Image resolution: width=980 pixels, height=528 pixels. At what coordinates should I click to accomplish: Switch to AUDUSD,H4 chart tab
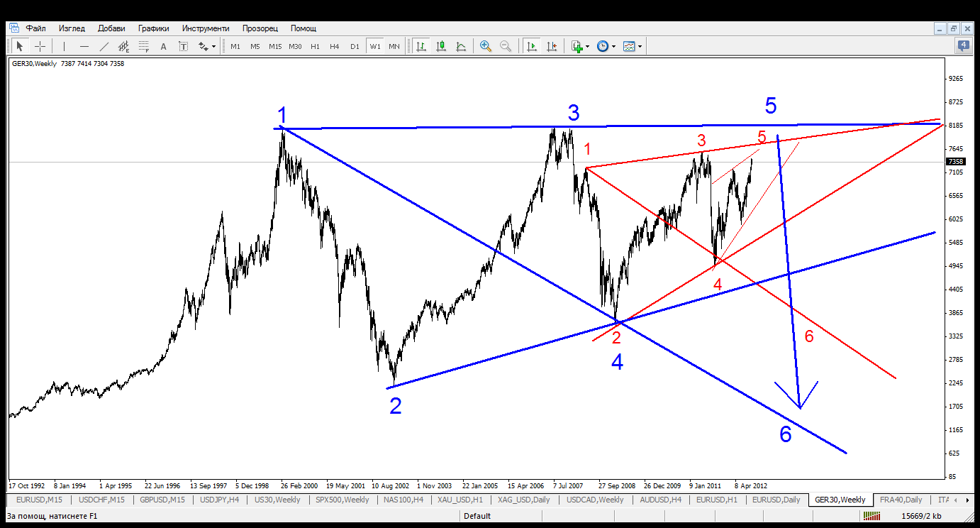[x=662, y=500]
